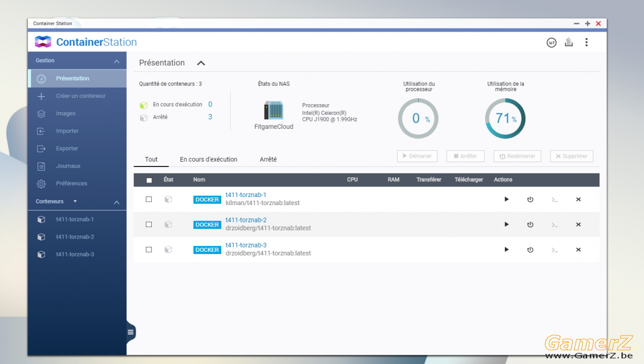Check the t411-torznab-3 row checkbox
644x364 pixels.
click(149, 250)
